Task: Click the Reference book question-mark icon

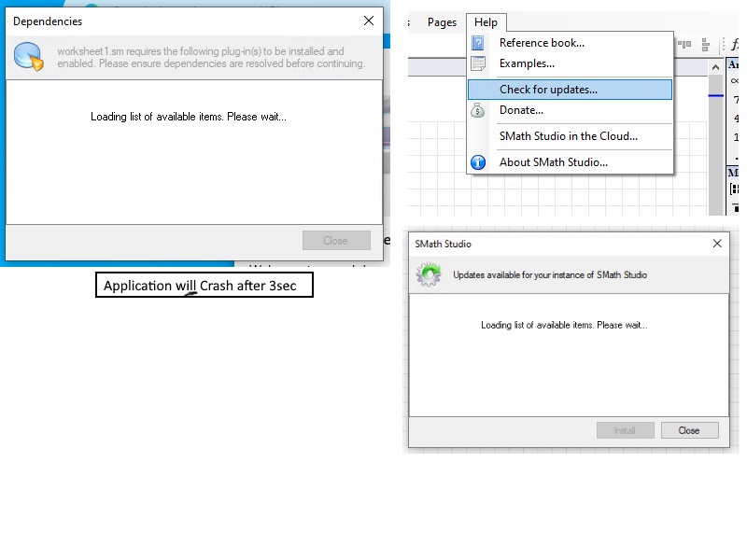Action: click(x=478, y=43)
